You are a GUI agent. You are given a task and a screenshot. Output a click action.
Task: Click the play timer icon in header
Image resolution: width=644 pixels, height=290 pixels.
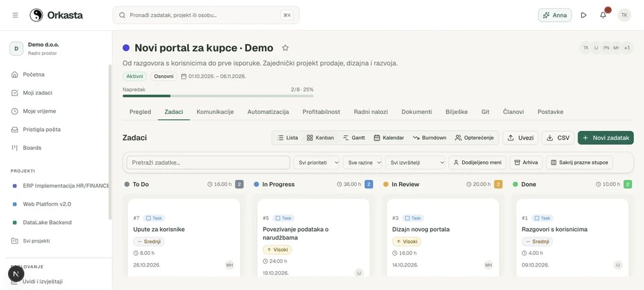[583, 15]
